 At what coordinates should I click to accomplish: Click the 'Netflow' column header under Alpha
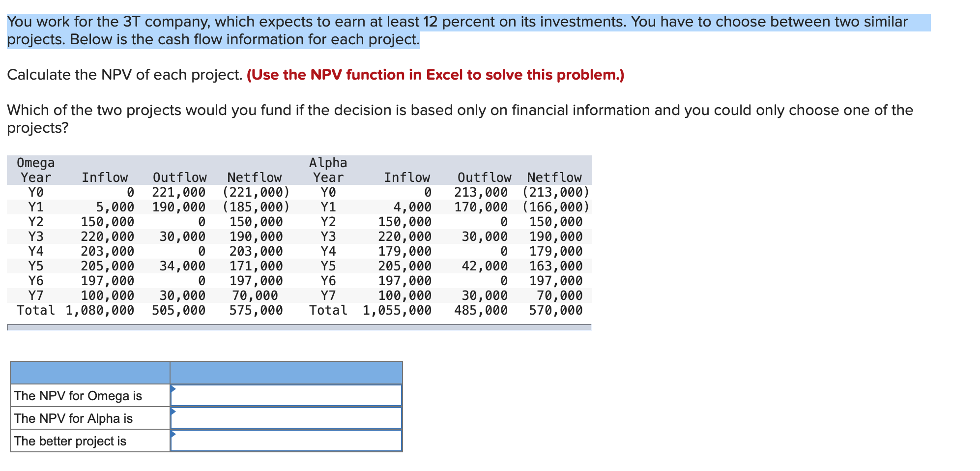[x=554, y=177]
